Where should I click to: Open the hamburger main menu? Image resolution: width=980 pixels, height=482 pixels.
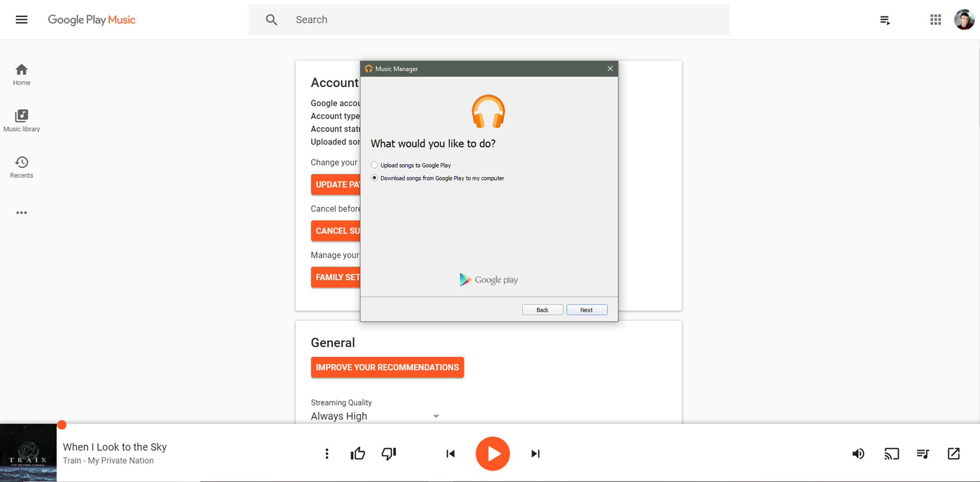(x=21, y=20)
